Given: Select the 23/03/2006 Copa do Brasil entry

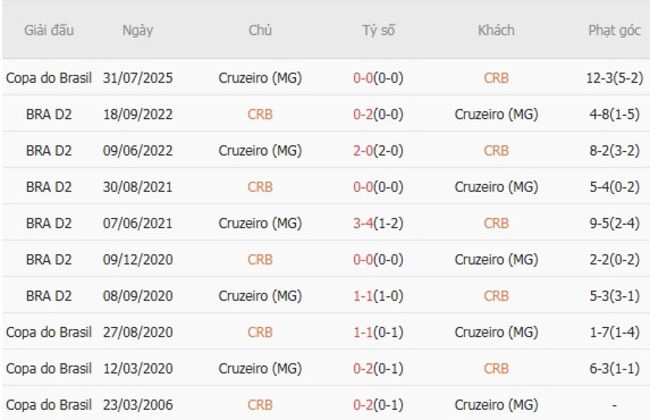Looking at the screenshot, I should (49, 405).
